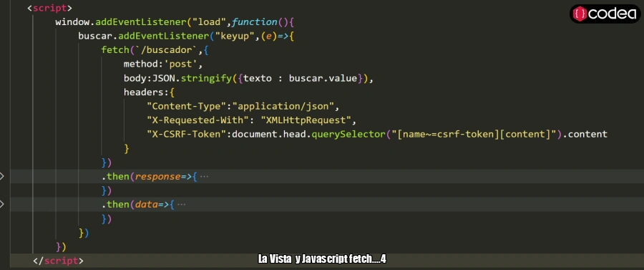This screenshot has height=270, width=644.
Task: Click the JSON object name
Action: 163,78
